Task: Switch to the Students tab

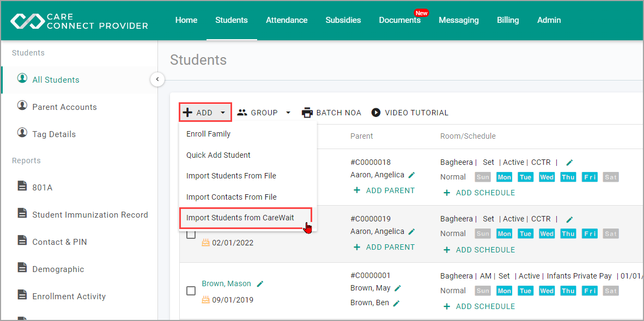Action: (232, 20)
